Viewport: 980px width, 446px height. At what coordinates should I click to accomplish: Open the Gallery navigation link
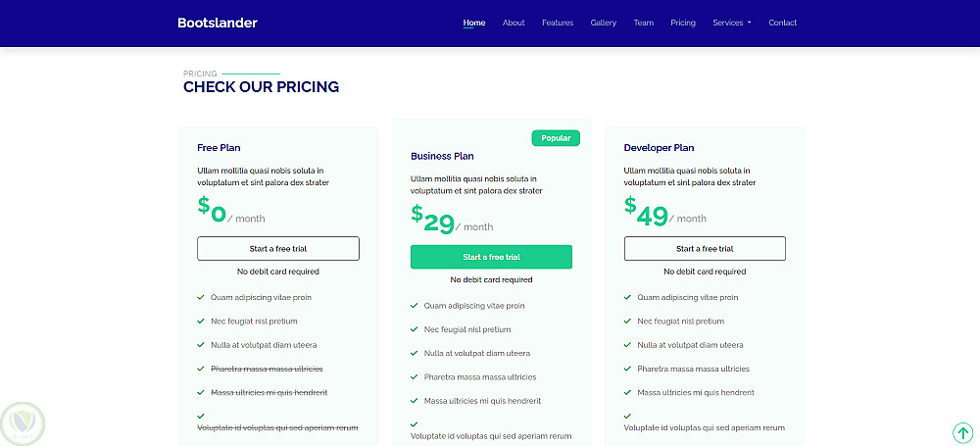click(604, 23)
